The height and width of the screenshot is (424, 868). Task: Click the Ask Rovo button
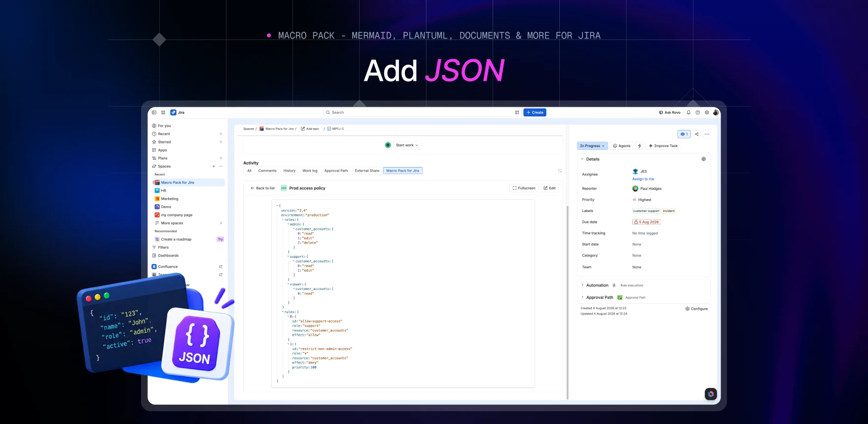point(670,112)
